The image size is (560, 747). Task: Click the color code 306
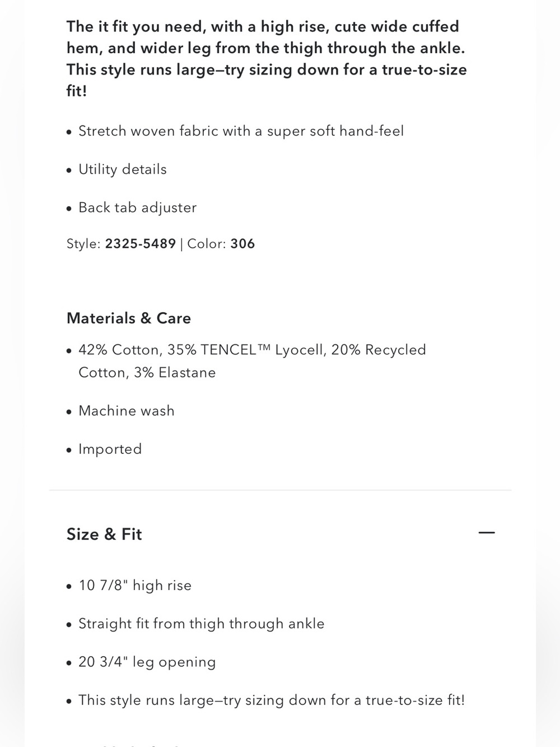tap(242, 244)
